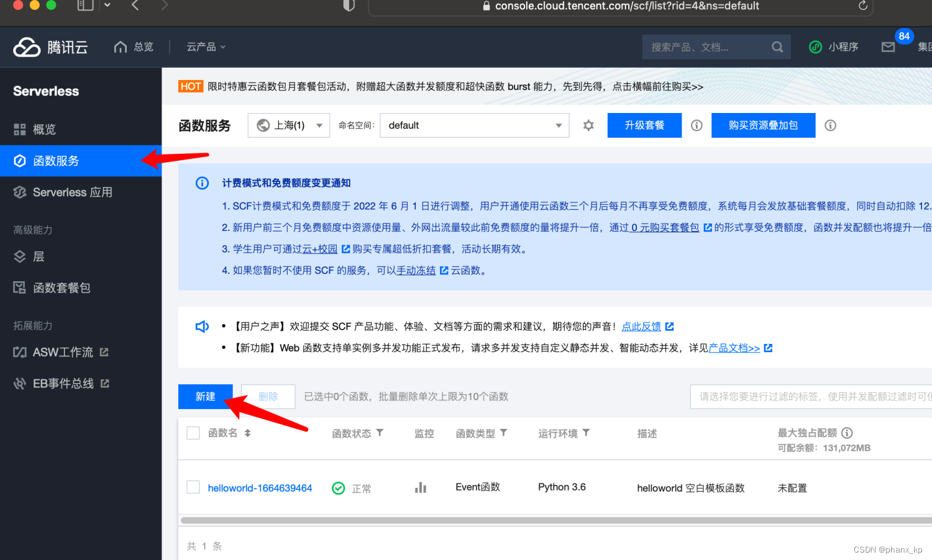The width and height of the screenshot is (932, 560).
Task: View monitoring chart for helloworld function
Action: (x=421, y=488)
